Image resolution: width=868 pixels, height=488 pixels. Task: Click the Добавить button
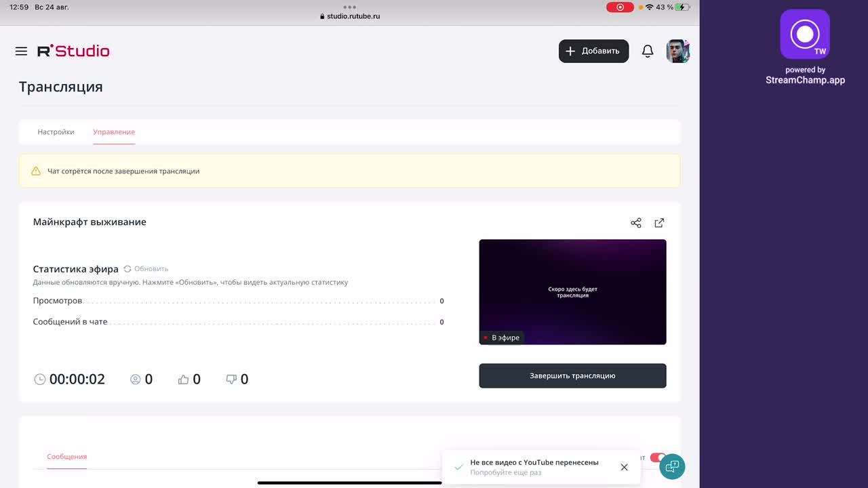pos(593,51)
